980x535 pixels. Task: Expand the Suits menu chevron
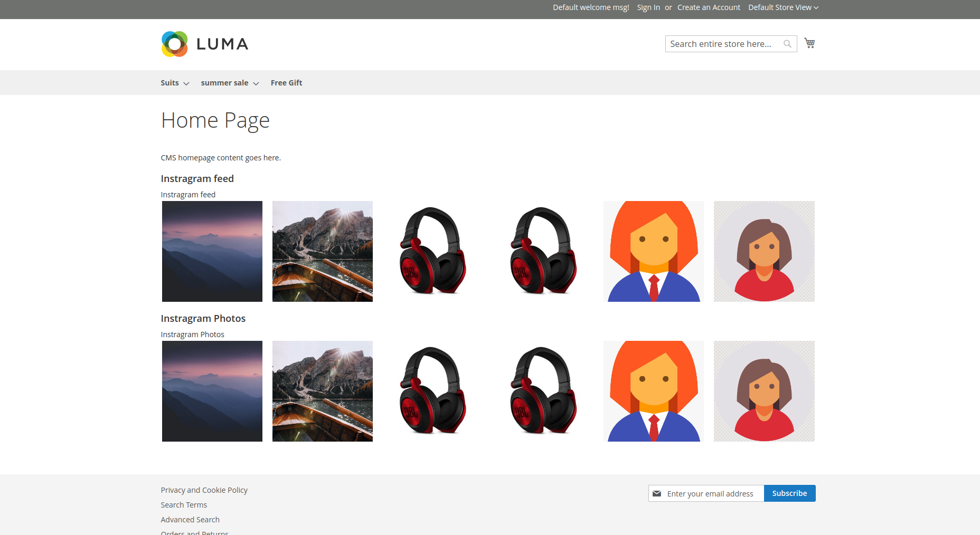pos(186,83)
